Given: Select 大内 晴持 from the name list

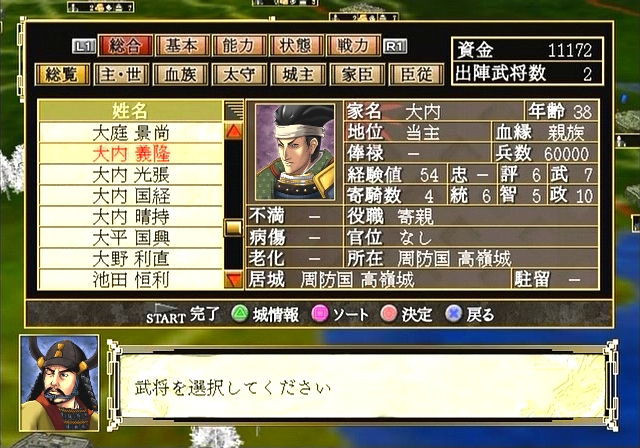Looking at the screenshot, I should (x=131, y=217).
